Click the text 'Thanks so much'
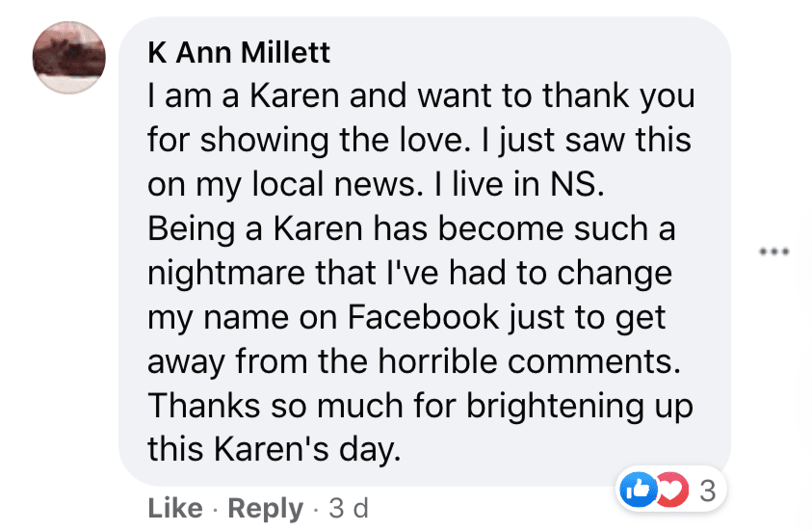The height and width of the screenshot is (530, 812). coord(275,405)
